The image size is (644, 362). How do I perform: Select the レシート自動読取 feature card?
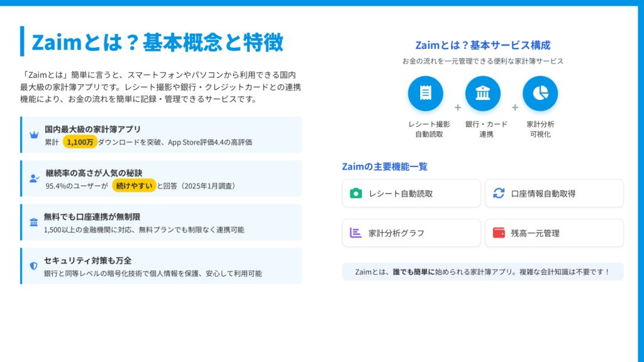[411, 194]
